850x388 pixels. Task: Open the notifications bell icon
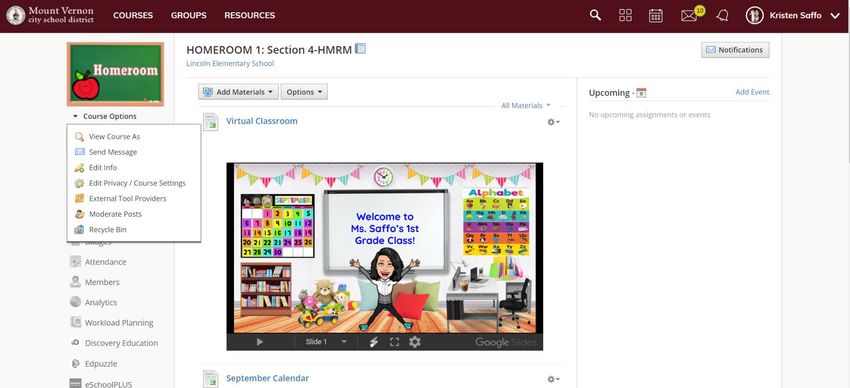coord(722,15)
